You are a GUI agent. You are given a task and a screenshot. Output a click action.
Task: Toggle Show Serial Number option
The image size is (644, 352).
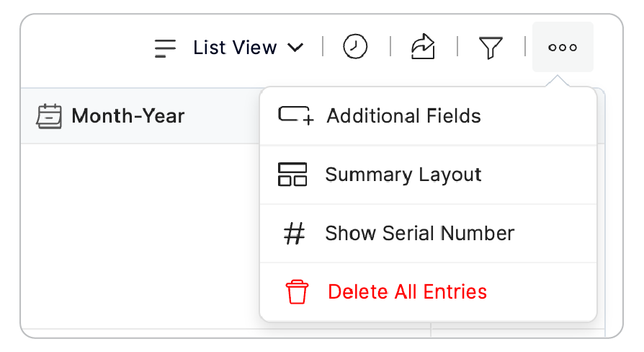click(x=419, y=234)
